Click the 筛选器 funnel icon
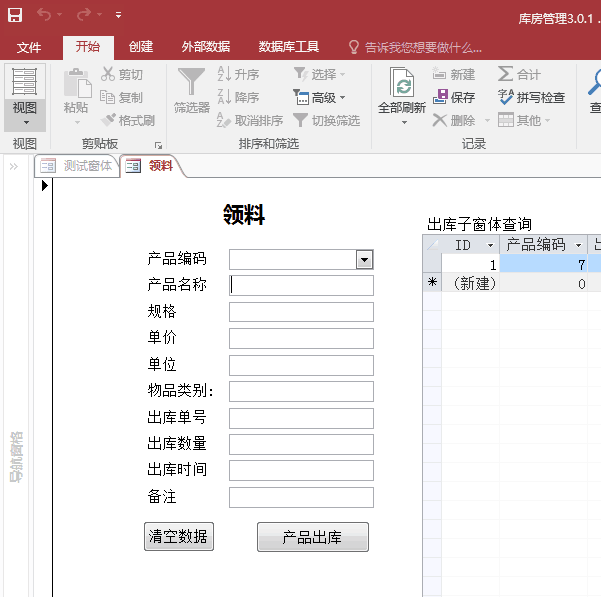The height and width of the screenshot is (597, 601). [x=191, y=81]
